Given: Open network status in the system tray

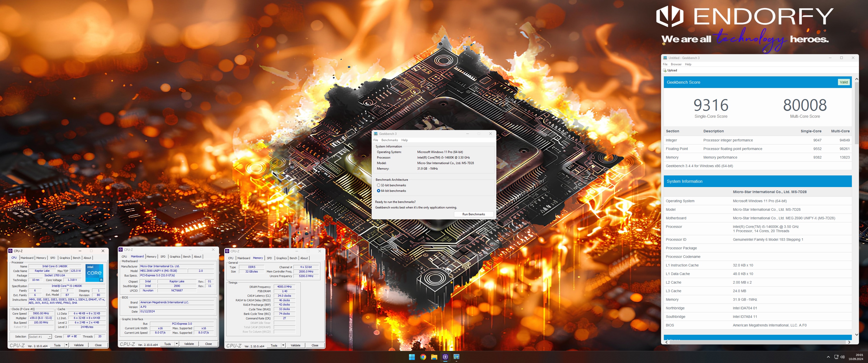Looking at the screenshot, I should point(836,357).
